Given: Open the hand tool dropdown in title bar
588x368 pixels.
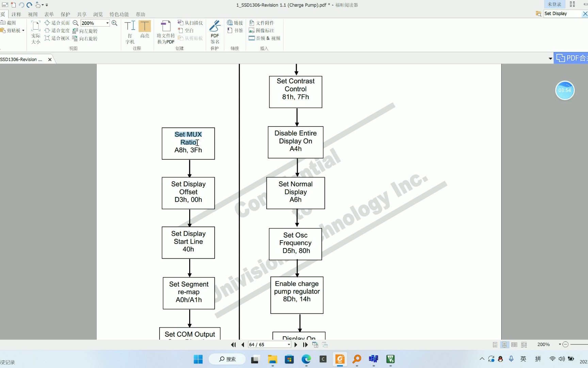Looking at the screenshot, I should [x=43, y=5].
